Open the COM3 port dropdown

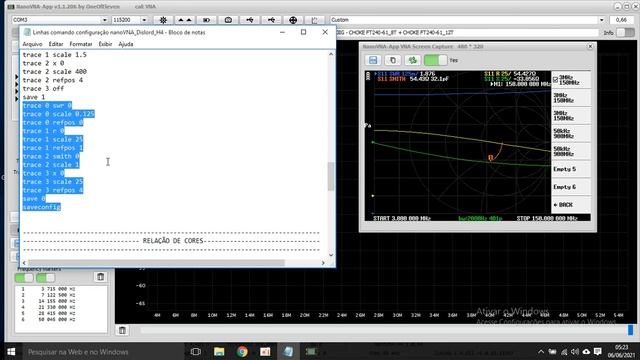[104, 20]
